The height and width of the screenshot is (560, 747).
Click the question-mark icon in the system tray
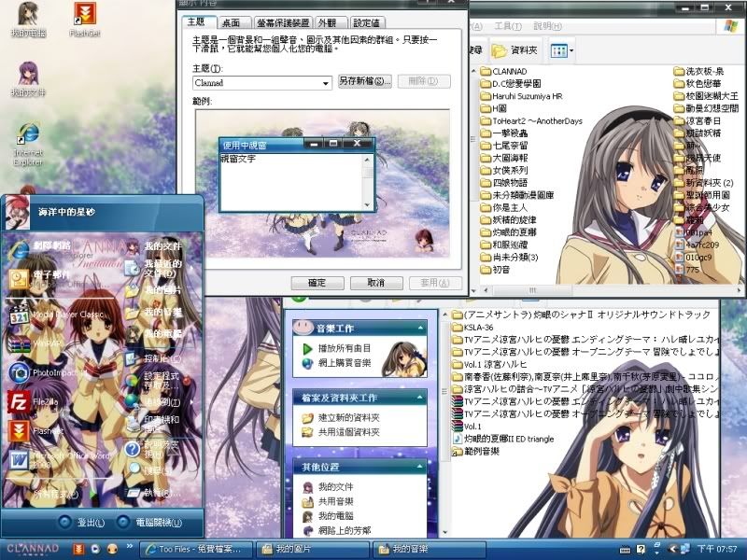click(641, 550)
